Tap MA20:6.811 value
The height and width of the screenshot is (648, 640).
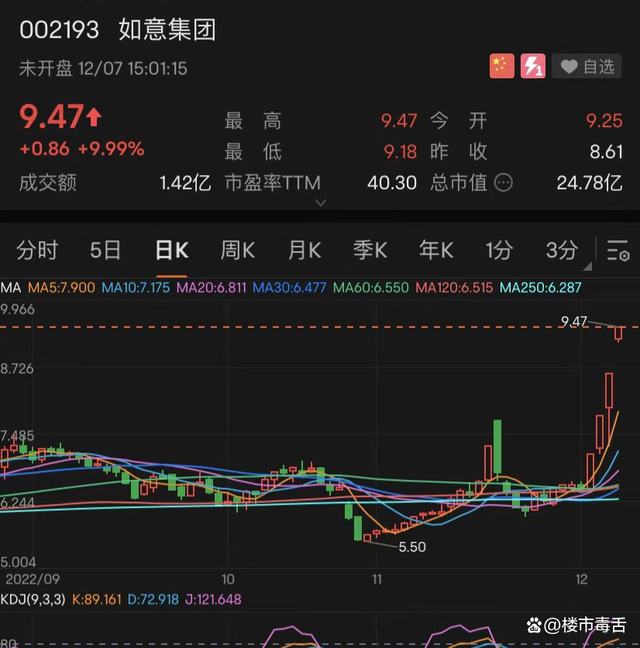pos(211,288)
